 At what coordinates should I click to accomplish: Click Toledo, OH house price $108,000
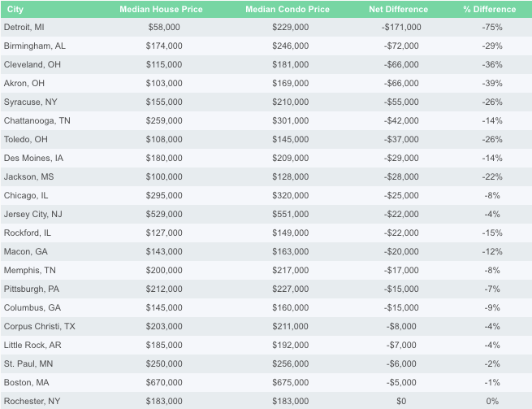pos(164,139)
